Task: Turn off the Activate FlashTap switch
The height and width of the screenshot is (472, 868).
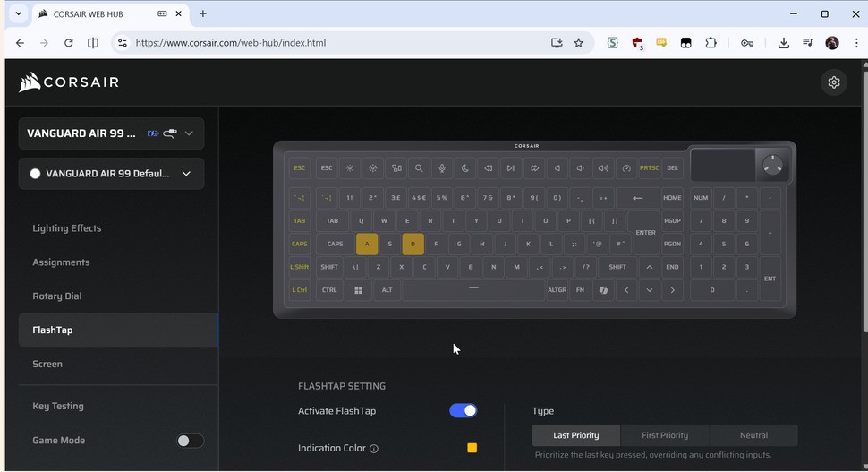Action: (464, 410)
